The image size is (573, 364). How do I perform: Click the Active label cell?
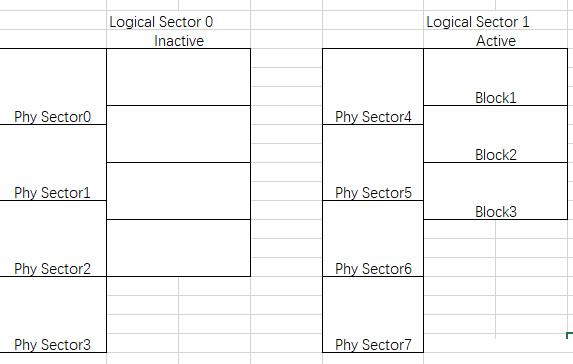tap(496, 41)
